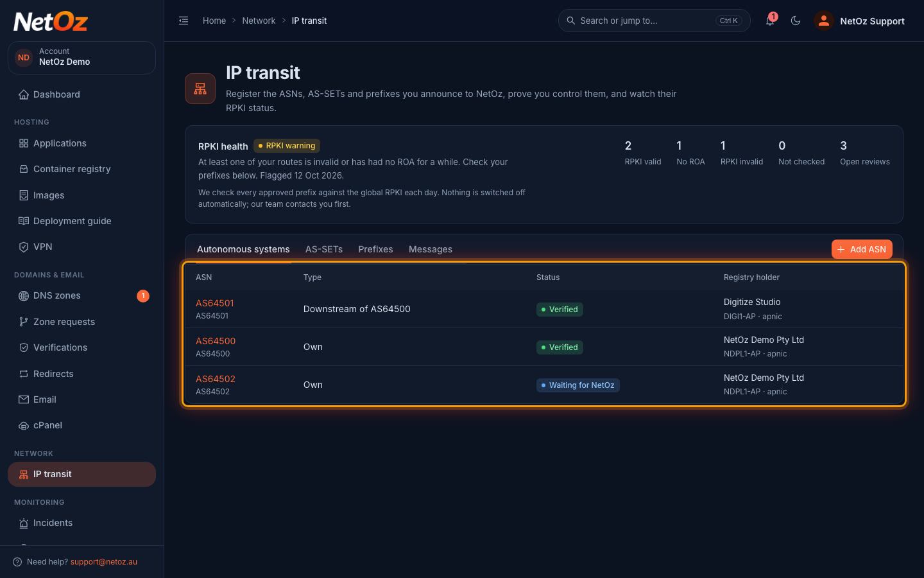Open cPanel in the sidebar
The image size is (924, 578).
tap(81, 425)
